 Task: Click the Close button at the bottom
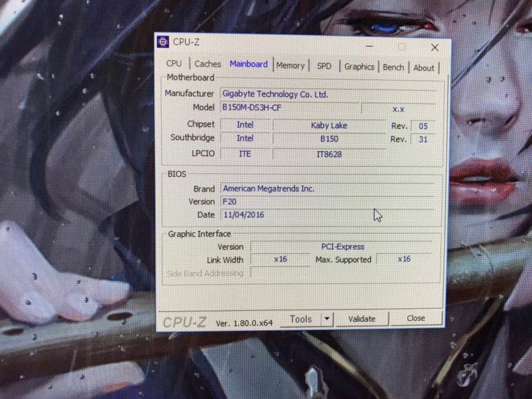(416, 318)
